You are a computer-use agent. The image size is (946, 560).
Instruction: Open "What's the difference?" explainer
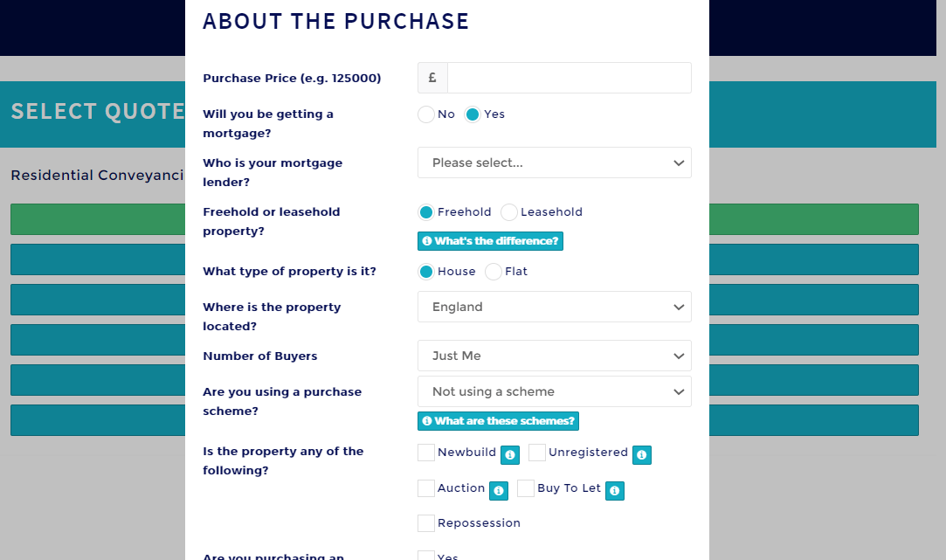pos(490,241)
